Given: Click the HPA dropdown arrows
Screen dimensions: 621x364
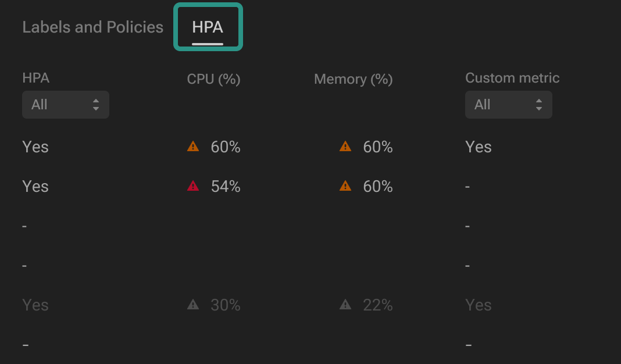Looking at the screenshot, I should [x=96, y=105].
